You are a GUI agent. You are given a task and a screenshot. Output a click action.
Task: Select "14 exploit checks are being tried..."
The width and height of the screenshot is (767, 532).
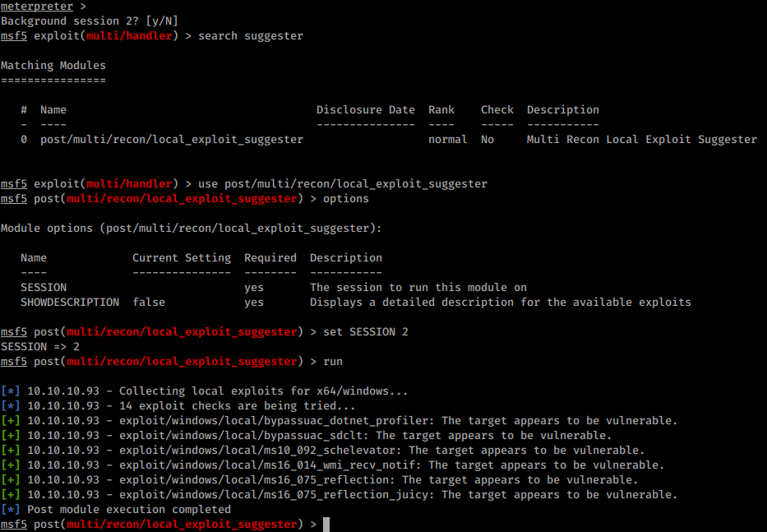click(x=237, y=405)
